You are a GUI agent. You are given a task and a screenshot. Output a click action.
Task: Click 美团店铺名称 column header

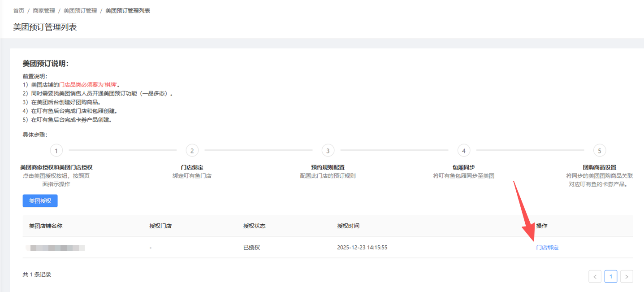(x=45, y=226)
